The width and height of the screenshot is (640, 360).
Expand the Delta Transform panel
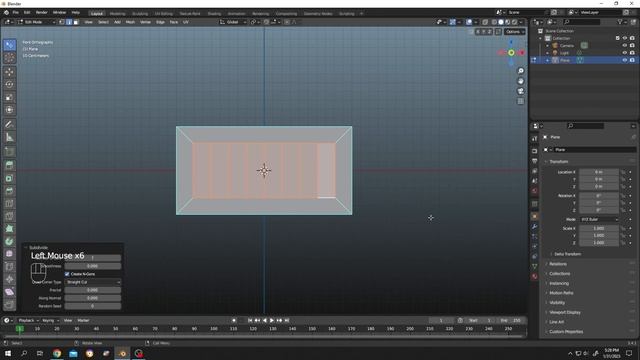(567, 254)
